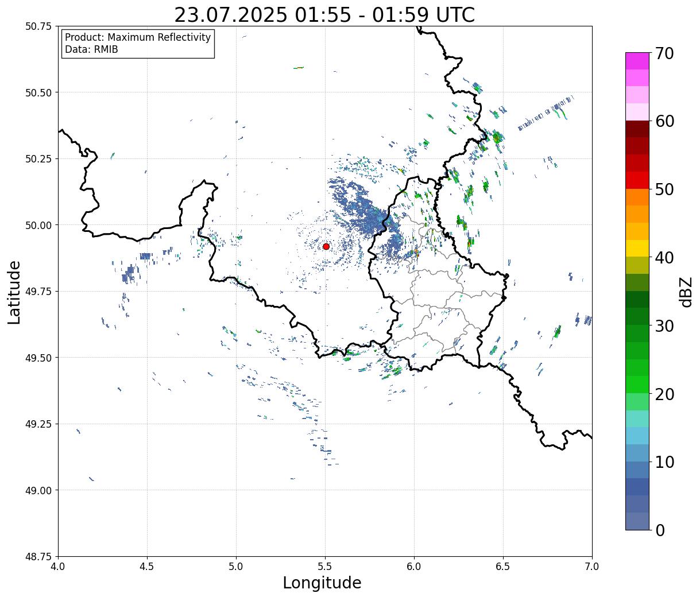Click the colorbar tick label 60
The height and width of the screenshot is (597, 700).
click(664, 121)
